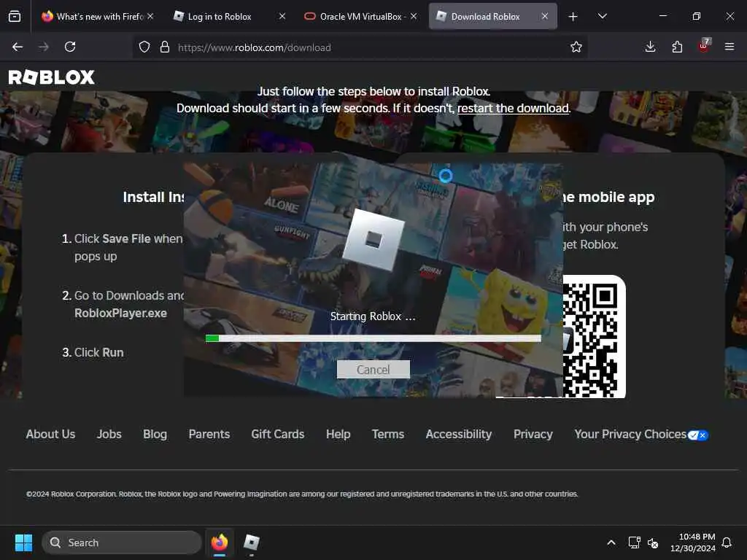Open the Firefox downloads panel
The height and width of the screenshot is (560, 747).
coord(650,47)
